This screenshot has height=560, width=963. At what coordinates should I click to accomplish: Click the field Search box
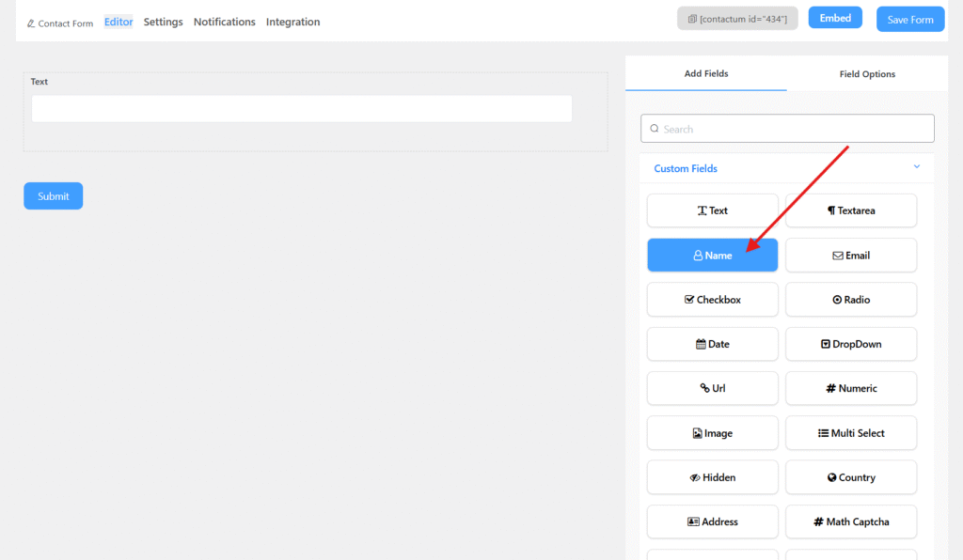point(787,129)
